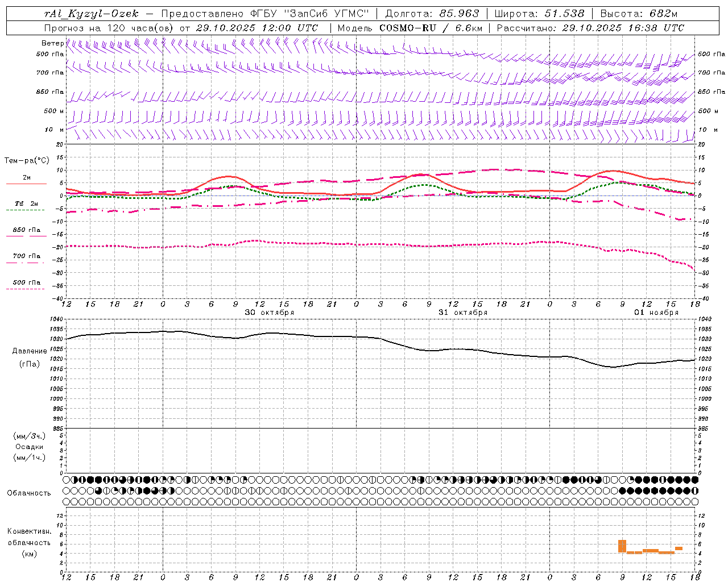728x582 pixels.
Task: Click the 'Осадки' precipitation label
Action: [x=30, y=447]
